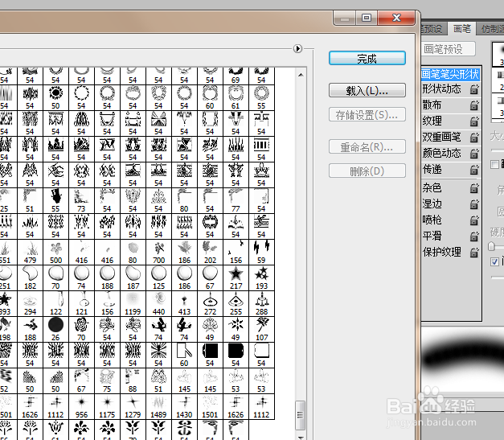Screen dimensions: 504x440
Task: Click the brush list scrollbar up arrow
Action: (301, 75)
